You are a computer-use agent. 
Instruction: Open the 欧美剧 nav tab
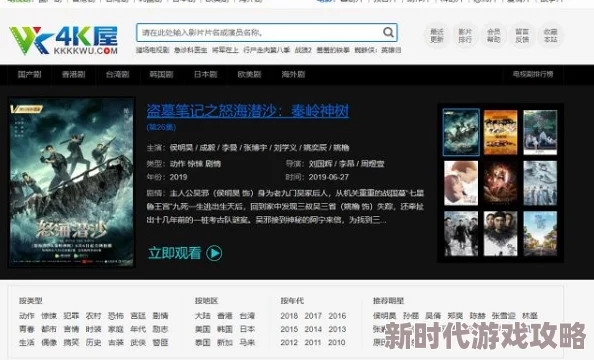(x=249, y=74)
